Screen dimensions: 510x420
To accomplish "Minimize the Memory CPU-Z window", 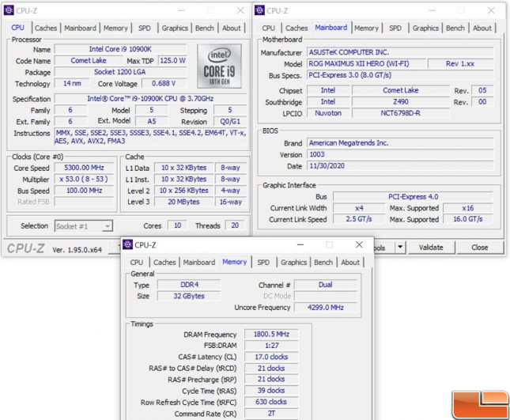I will click(x=300, y=244).
